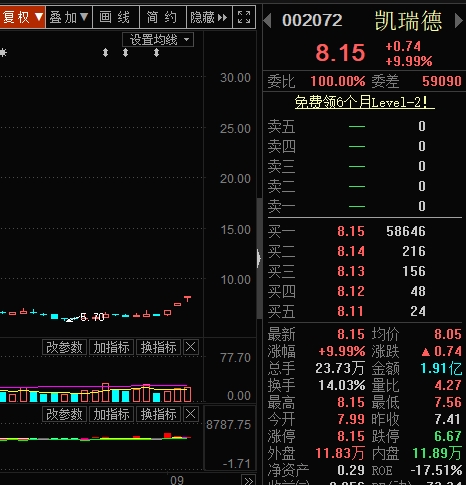Click the latest candlestick near 8.15

pyautogui.click(x=187, y=298)
